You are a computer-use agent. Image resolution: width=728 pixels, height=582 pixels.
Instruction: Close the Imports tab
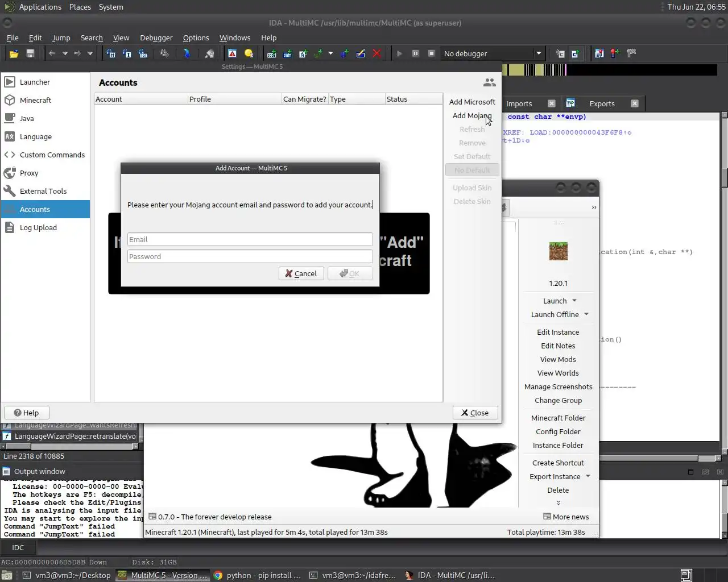coord(551,103)
